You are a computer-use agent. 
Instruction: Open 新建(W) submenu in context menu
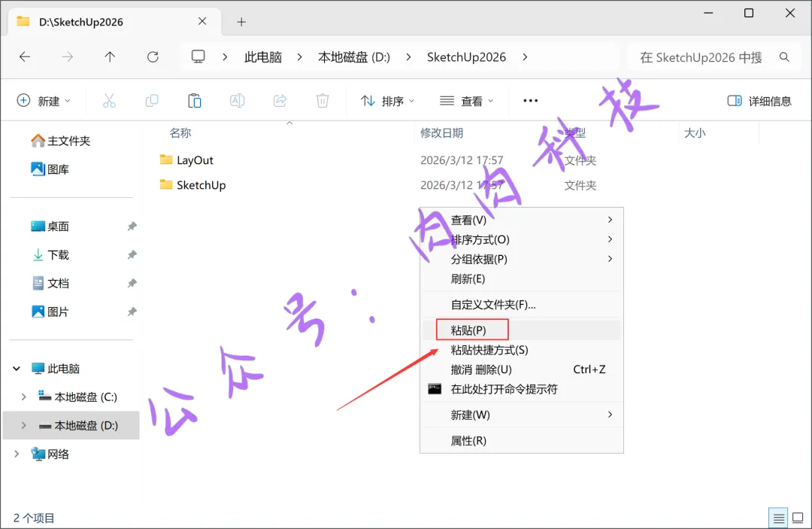[x=522, y=415]
